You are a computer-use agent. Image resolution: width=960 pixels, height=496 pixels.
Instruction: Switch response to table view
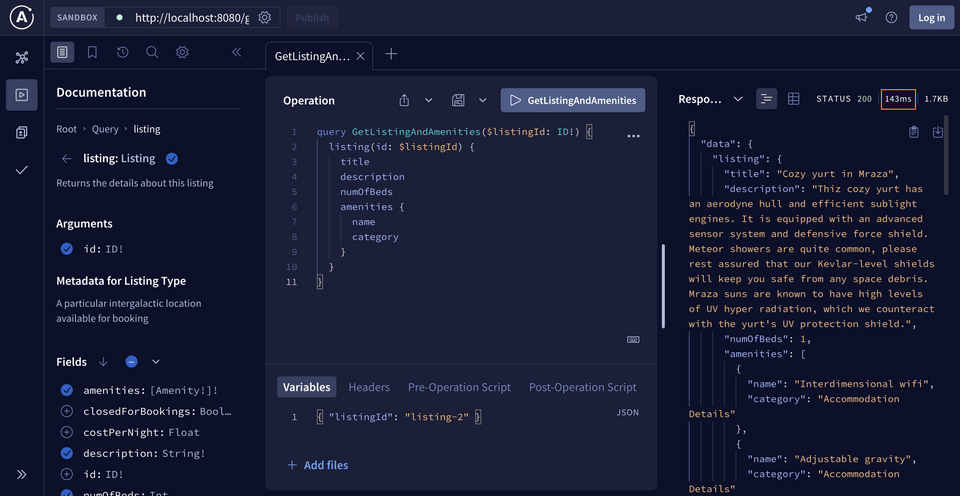[x=794, y=99]
